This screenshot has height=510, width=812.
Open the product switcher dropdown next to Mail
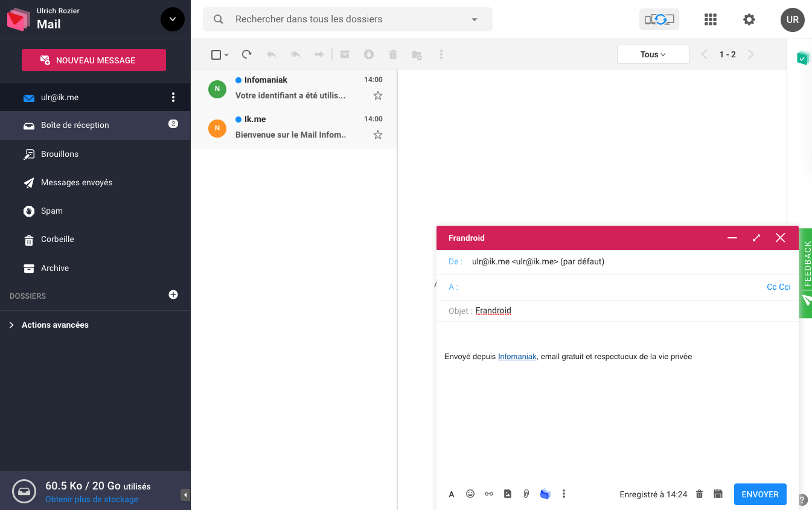(173, 19)
